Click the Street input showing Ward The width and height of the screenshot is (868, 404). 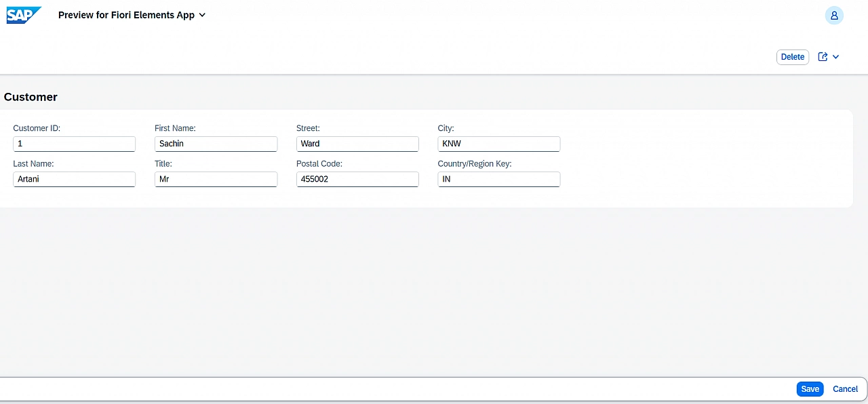pyautogui.click(x=357, y=144)
